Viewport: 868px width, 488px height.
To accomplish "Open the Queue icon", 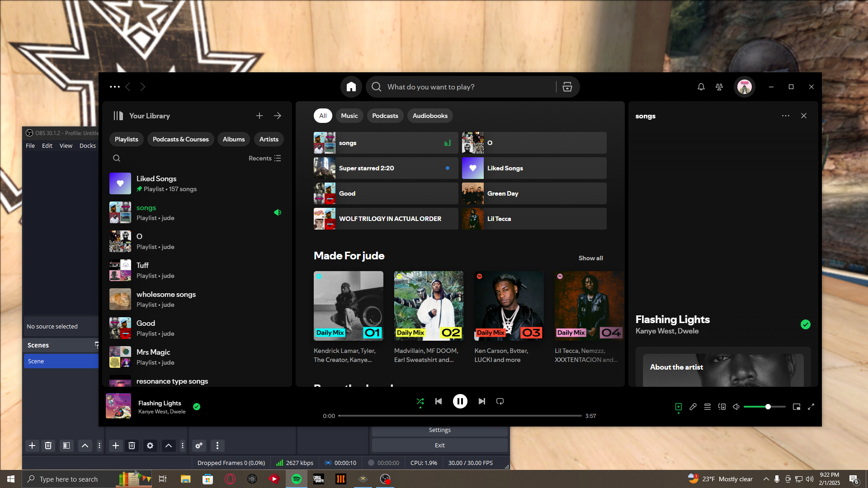I will click(x=708, y=407).
